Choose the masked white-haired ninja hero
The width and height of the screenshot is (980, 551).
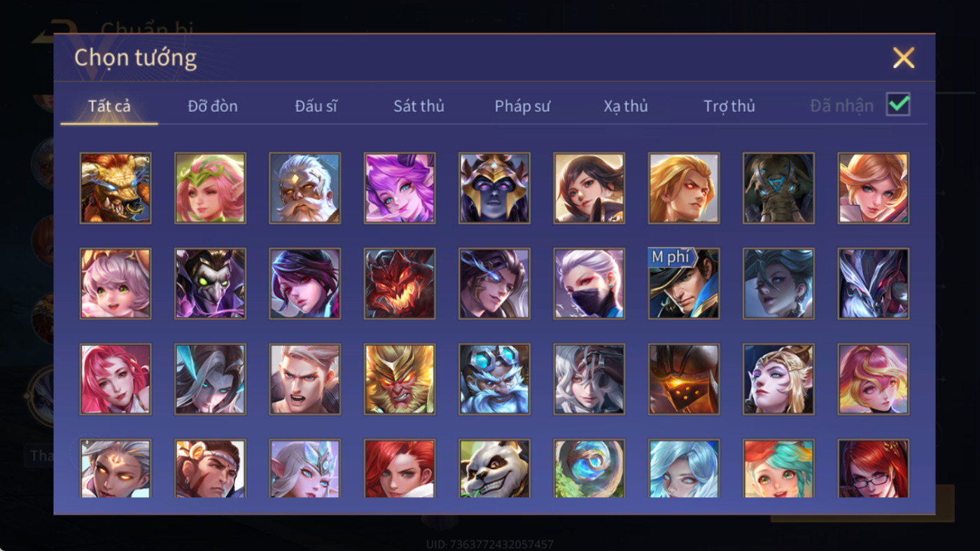(x=589, y=284)
